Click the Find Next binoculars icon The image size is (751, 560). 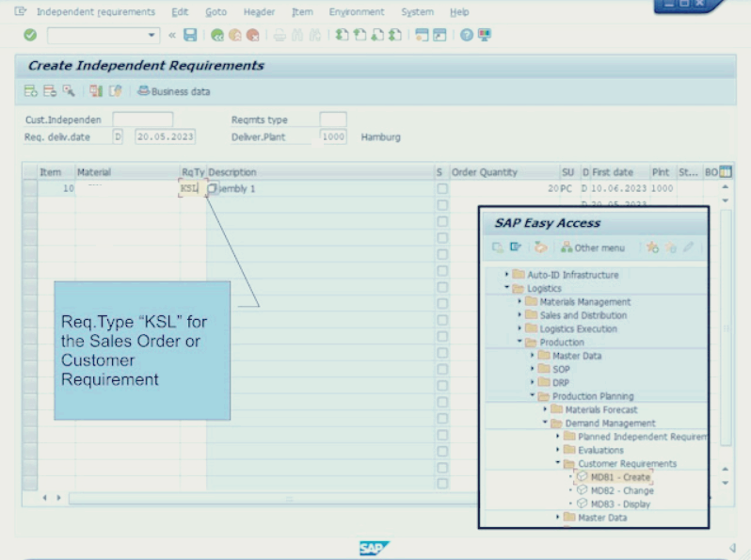pos(315,35)
